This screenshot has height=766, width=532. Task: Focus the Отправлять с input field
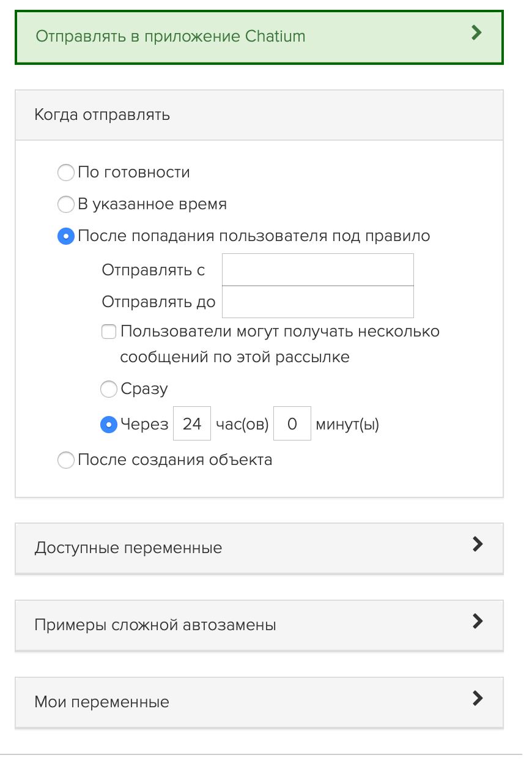[x=317, y=270]
